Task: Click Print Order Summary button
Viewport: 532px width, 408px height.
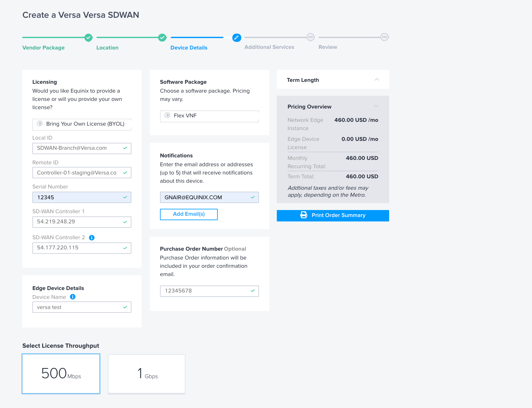Action: [x=333, y=215]
